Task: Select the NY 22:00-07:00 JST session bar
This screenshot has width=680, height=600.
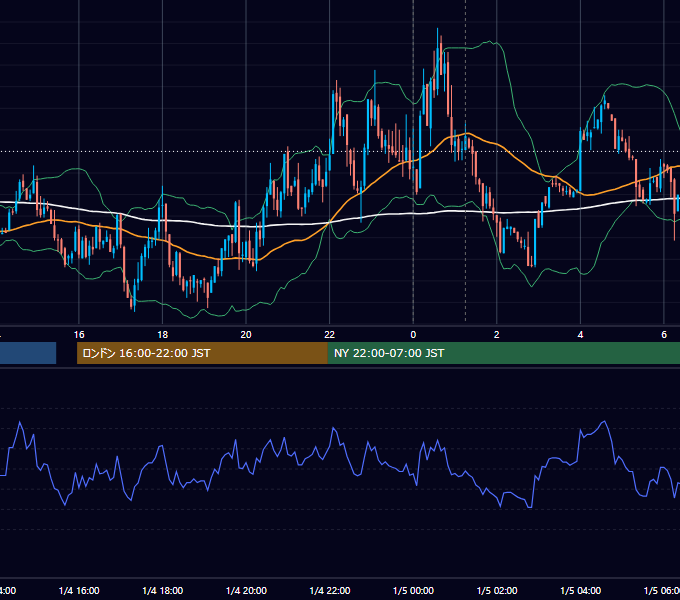Action: coord(504,353)
